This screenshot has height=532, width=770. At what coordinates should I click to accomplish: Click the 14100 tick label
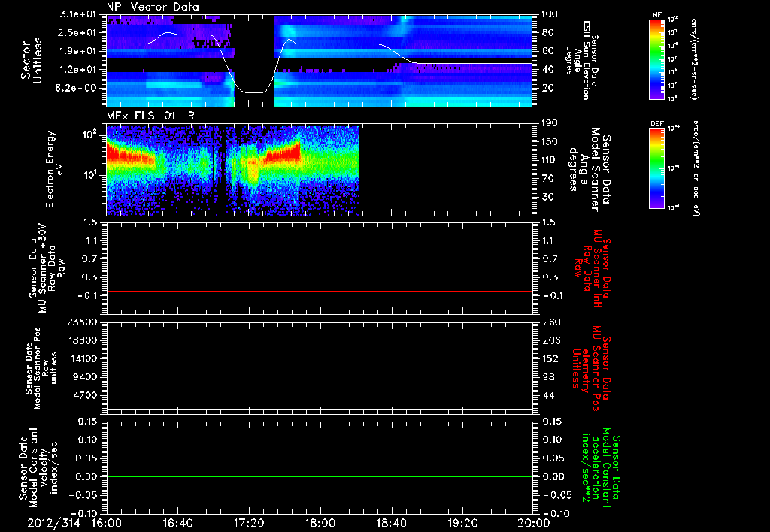coord(81,358)
